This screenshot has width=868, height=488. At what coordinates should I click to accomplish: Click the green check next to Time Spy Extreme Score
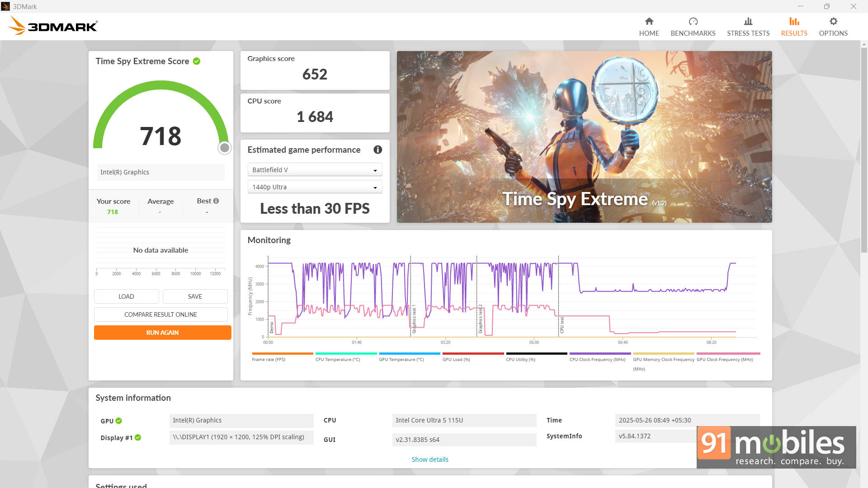point(197,61)
